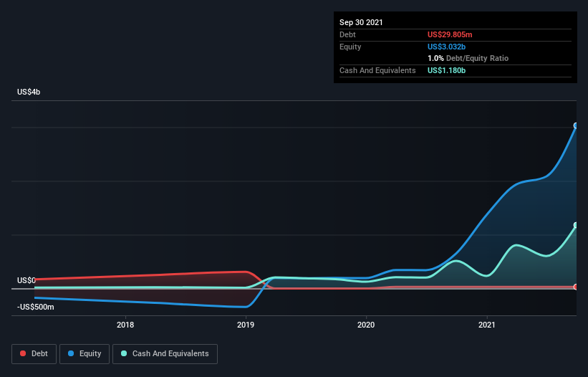Toggle the Debt series legend button
Image resolution: width=588 pixels, height=377 pixels.
click(34, 354)
